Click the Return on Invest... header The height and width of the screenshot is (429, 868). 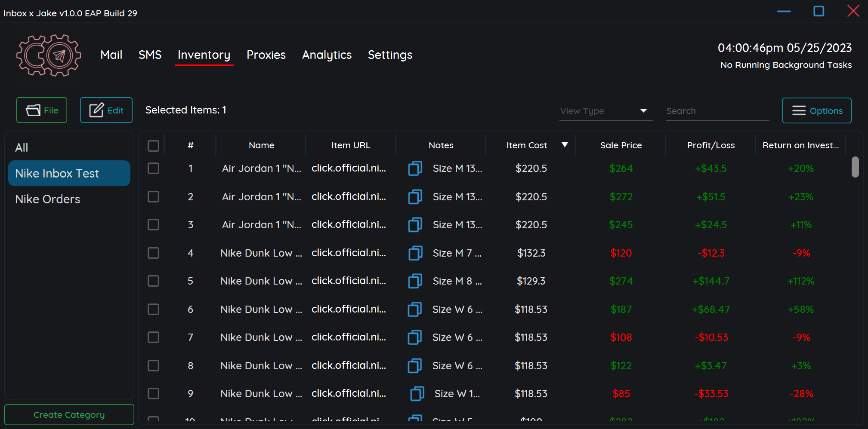pos(801,145)
